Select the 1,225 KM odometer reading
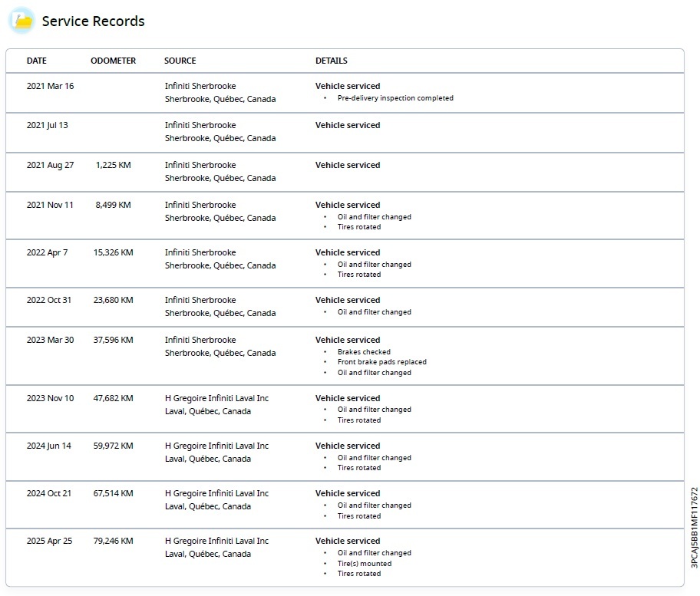Viewport: 700px width, 596px height. 114,165
